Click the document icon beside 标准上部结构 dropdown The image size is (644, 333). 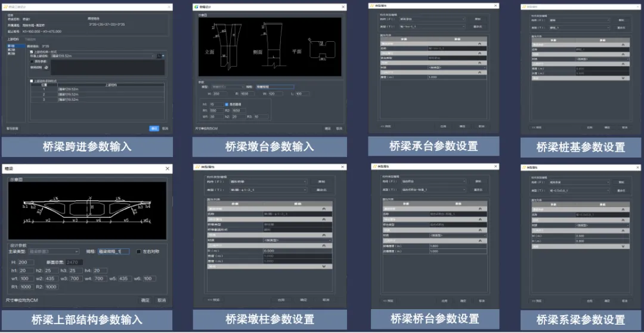click(x=159, y=55)
